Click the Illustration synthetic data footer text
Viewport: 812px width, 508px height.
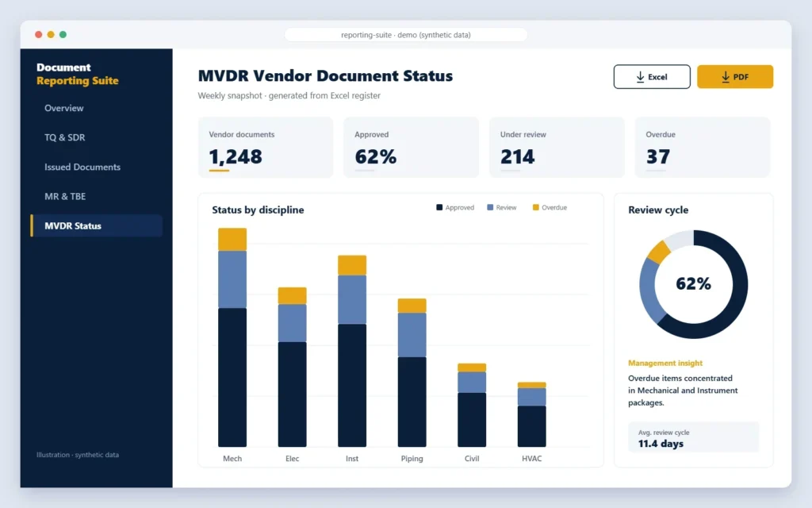pos(78,455)
